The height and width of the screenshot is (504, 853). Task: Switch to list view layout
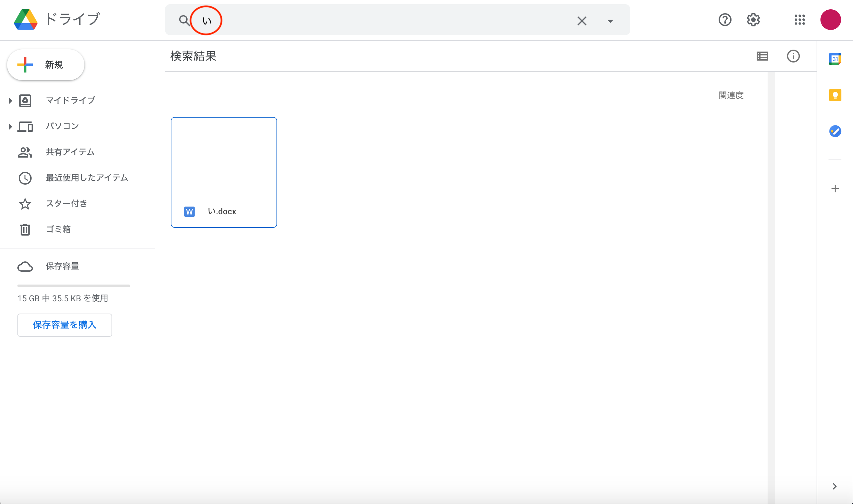(x=762, y=56)
